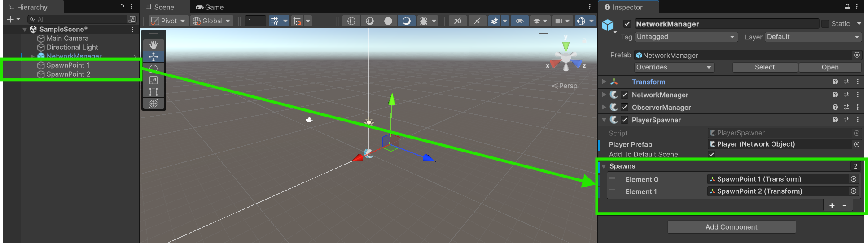868x243 pixels.
Task: Toggle hidden objects visibility eye icon
Action: pyautogui.click(x=520, y=21)
